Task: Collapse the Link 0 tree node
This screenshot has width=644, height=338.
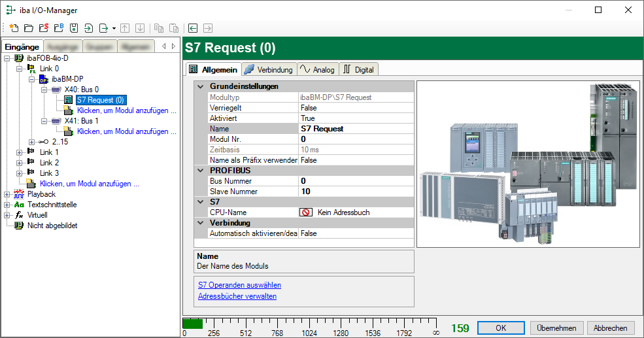Action: pos(20,69)
